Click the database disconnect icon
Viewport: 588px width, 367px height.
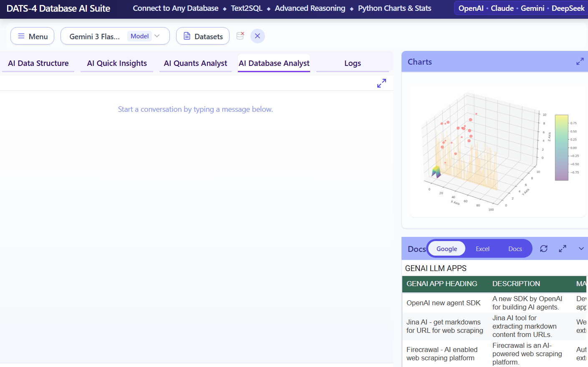click(x=240, y=36)
